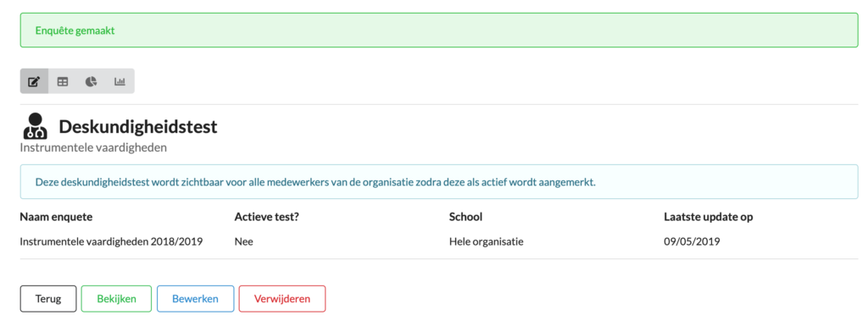Click the red Verwijderen button

[x=282, y=299]
